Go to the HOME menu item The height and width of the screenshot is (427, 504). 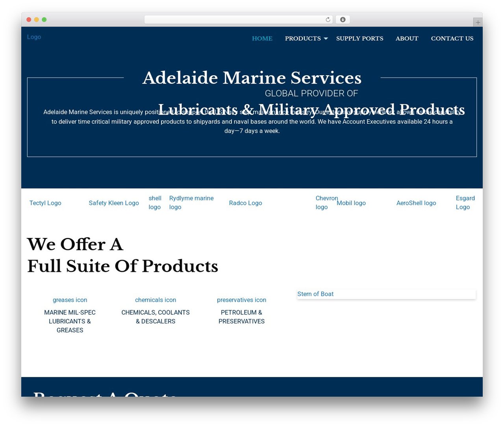[x=262, y=39]
